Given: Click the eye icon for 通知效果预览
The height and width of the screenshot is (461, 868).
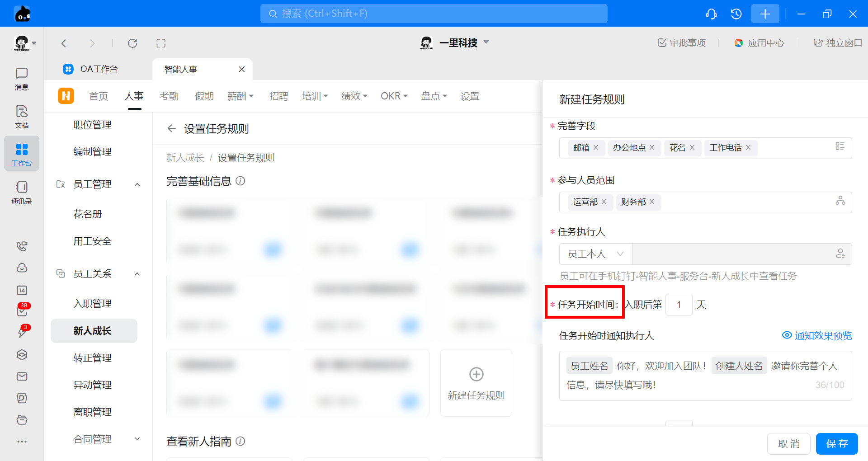Looking at the screenshot, I should tap(787, 335).
